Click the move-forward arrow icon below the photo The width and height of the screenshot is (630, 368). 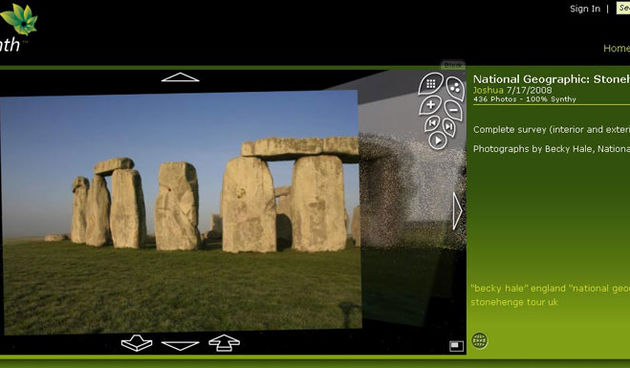(x=224, y=343)
